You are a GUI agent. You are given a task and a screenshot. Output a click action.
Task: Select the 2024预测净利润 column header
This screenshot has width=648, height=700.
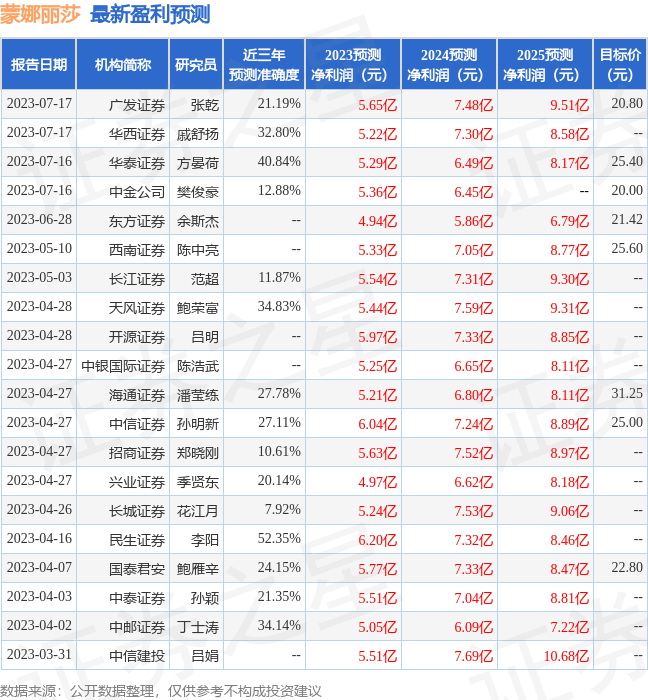click(449, 64)
